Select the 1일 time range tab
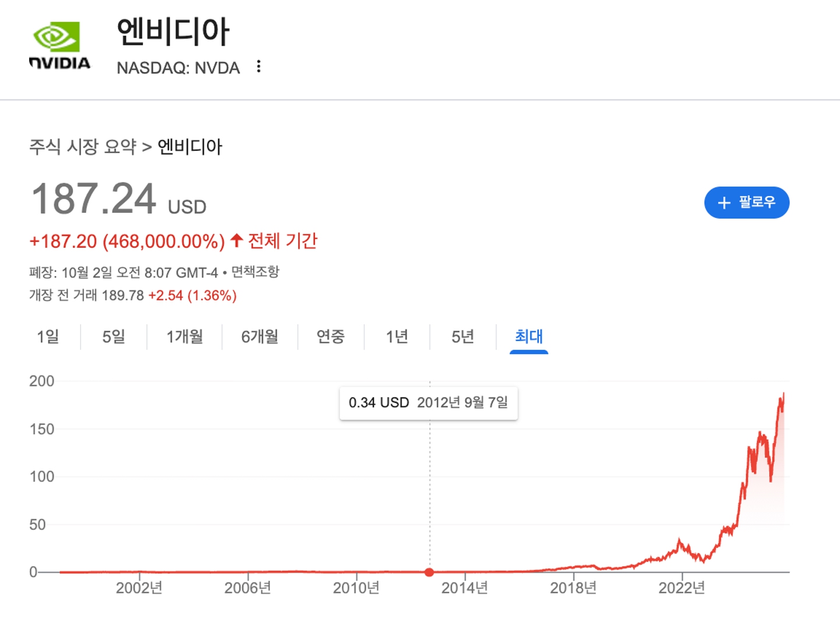Viewport: 840px width, 618px height. (x=48, y=336)
